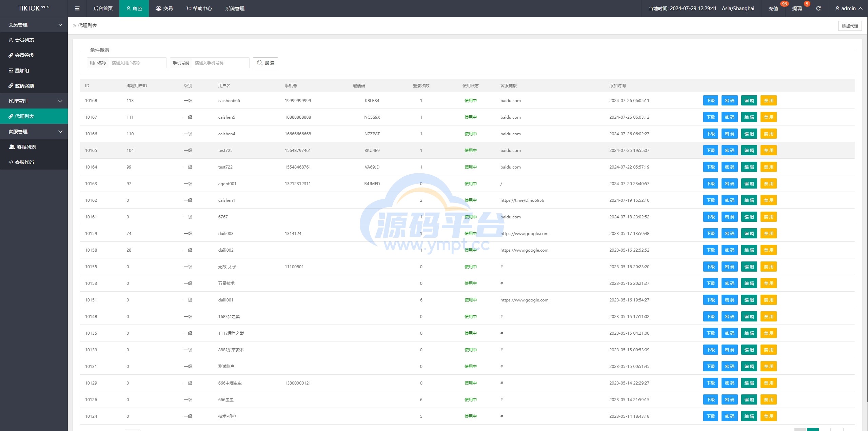Open 客服列表 in the sidebar
868x431 pixels.
pos(34,147)
